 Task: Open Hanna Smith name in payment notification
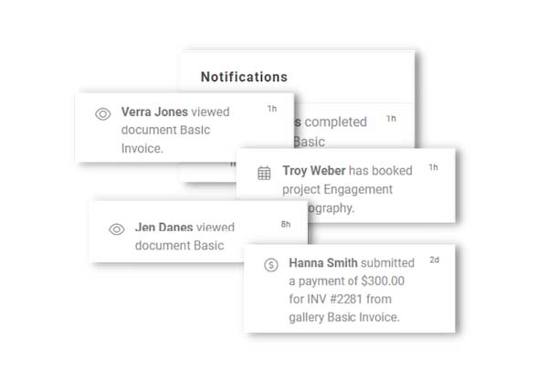tap(325, 262)
